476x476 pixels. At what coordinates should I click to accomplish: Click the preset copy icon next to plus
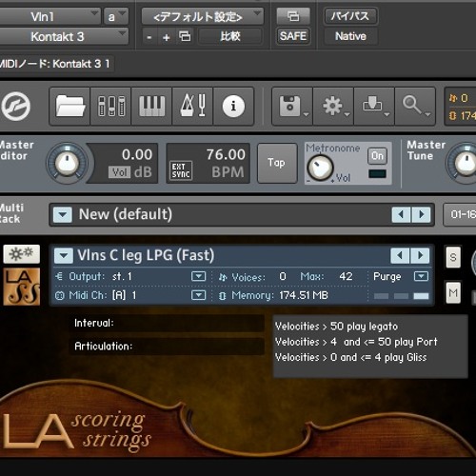point(185,36)
